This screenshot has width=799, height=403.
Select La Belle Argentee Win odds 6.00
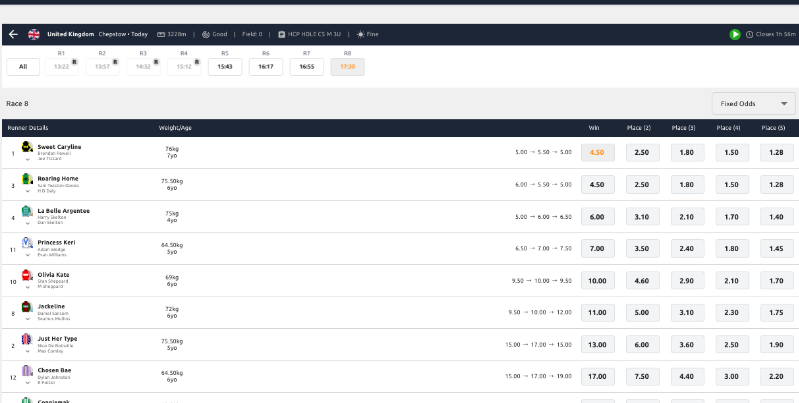pos(597,216)
